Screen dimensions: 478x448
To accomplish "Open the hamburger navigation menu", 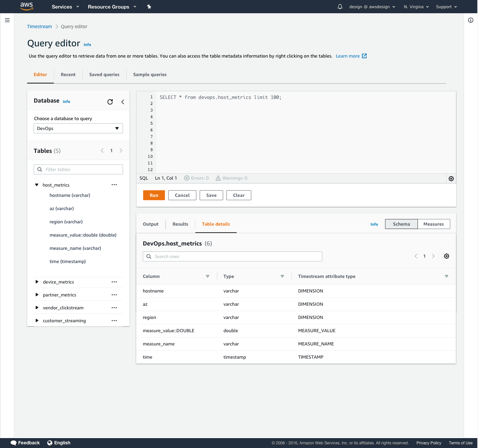I will point(7,20).
